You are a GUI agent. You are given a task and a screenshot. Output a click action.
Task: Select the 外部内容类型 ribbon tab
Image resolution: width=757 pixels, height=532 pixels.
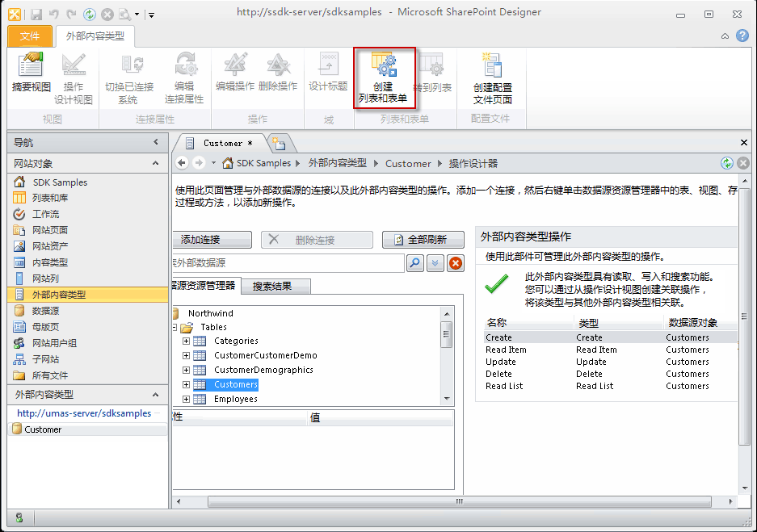[95, 36]
